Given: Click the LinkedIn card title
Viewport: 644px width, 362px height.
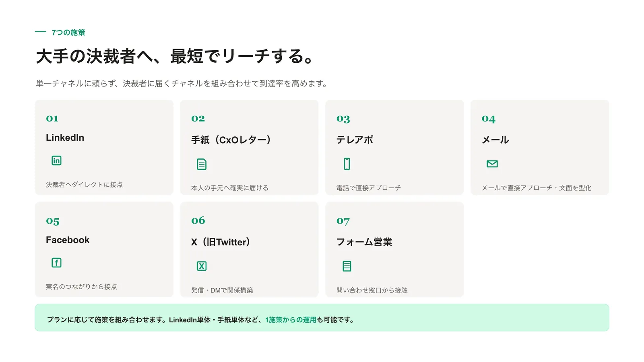Looking at the screenshot, I should coord(65,138).
